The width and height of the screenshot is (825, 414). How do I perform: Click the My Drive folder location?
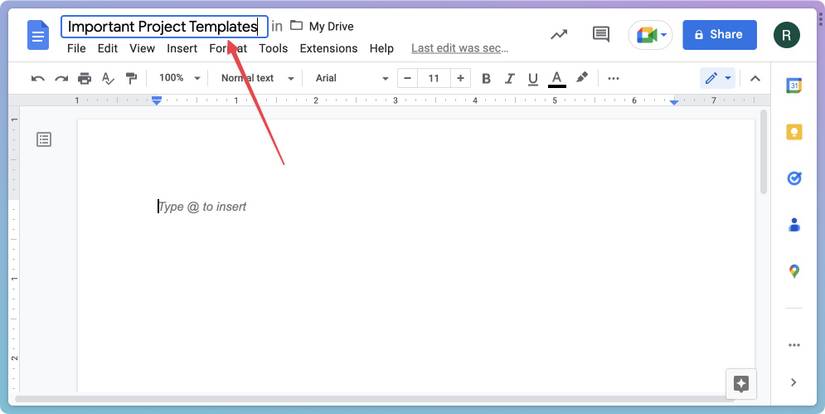[322, 26]
